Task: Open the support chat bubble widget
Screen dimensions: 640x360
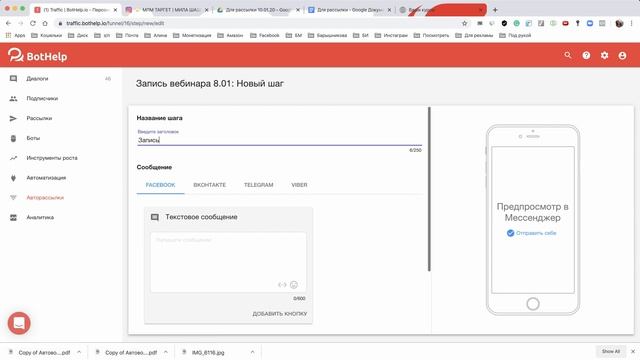Action: click(x=19, y=323)
